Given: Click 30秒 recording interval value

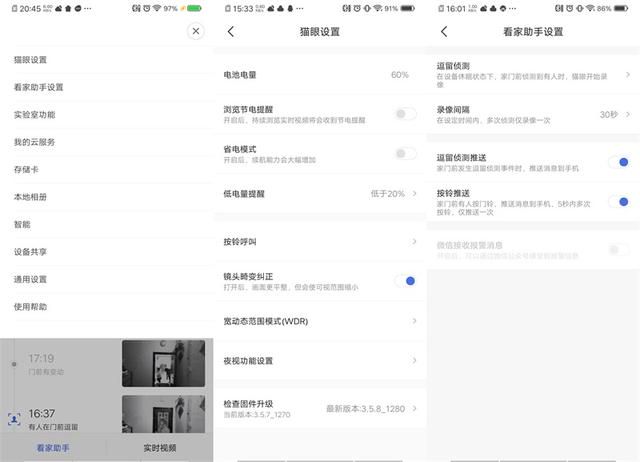Looking at the screenshot, I should pos(609,114).
